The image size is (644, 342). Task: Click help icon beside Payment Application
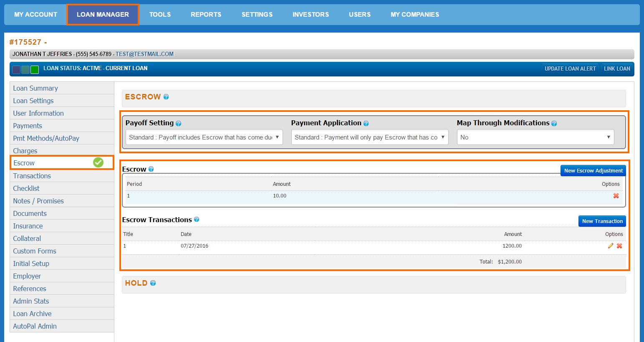click(366, 124)
